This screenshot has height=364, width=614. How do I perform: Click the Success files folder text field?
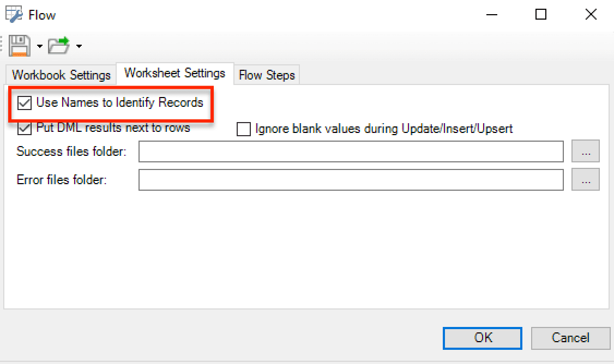pyautogui.click(x=351, y=151)
